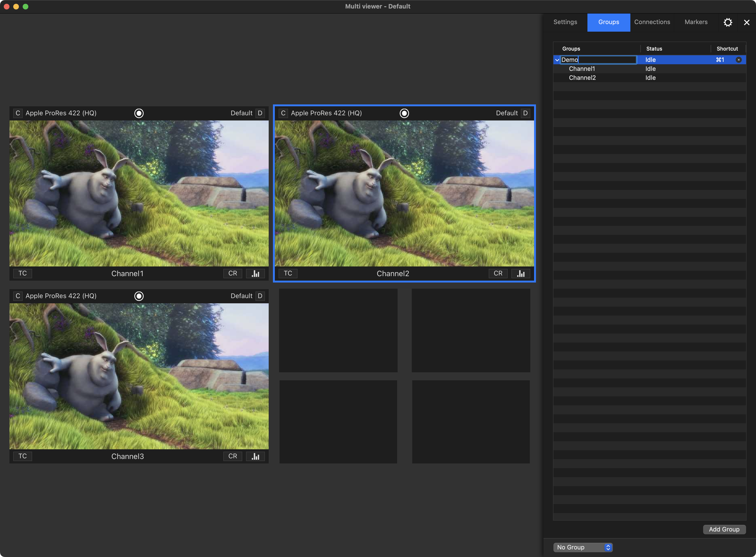Open audio meters on Channel3
Viewport: 756px width, 557px height.
[255, 456]
